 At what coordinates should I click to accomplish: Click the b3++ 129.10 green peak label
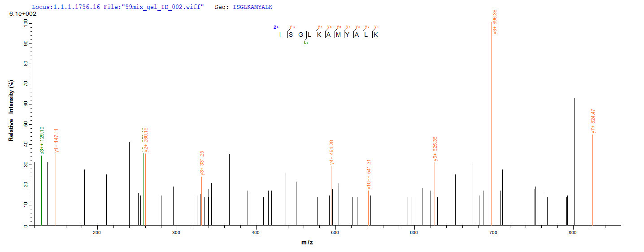[42, 140]
